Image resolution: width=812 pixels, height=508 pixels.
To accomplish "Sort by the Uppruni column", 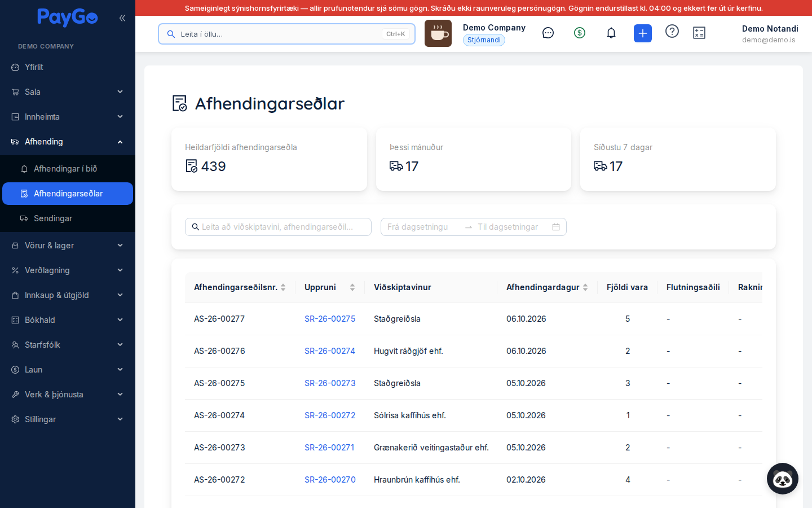I will [330, 287].
